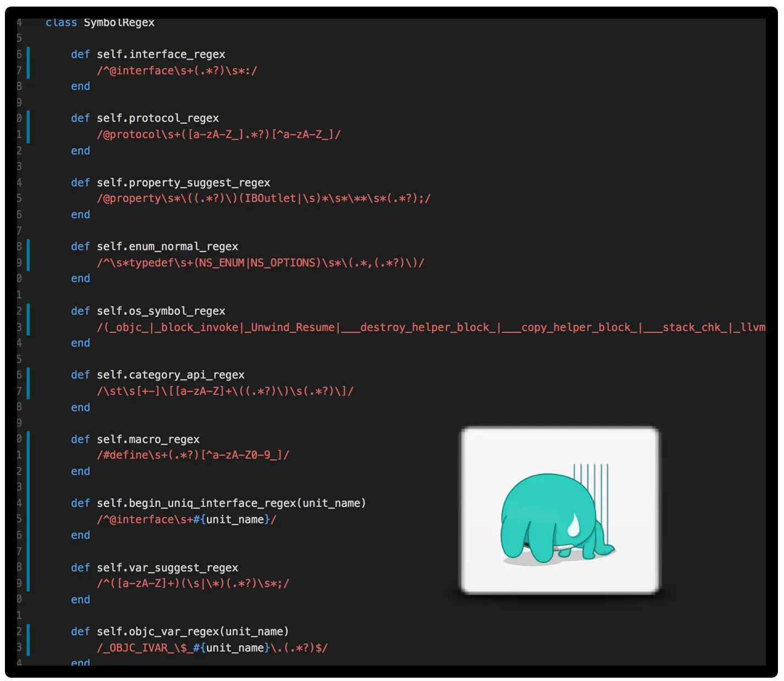
Task: Click the /^@interface\s+#{unit_name}/ regex line
Action: tap(187, 519)
